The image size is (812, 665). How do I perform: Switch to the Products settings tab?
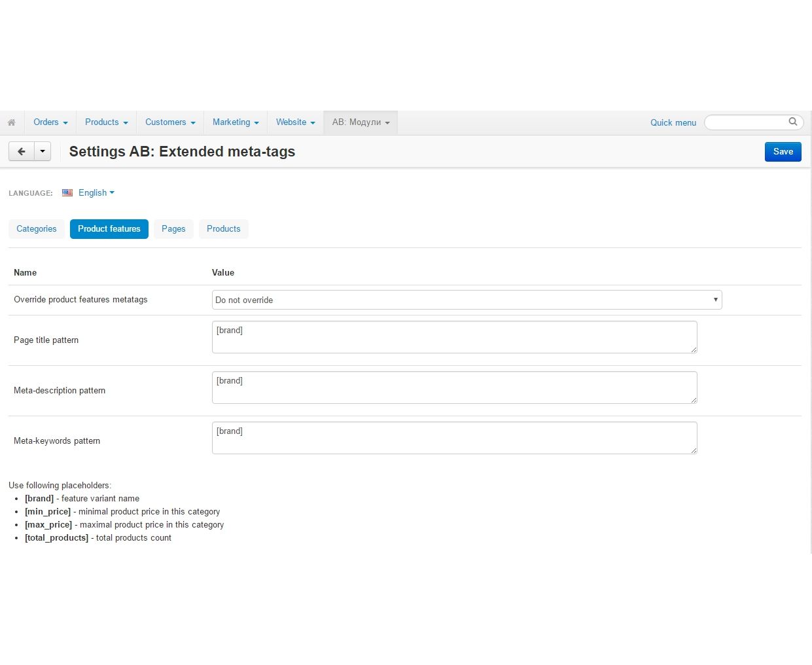click(x=224, y=229)
